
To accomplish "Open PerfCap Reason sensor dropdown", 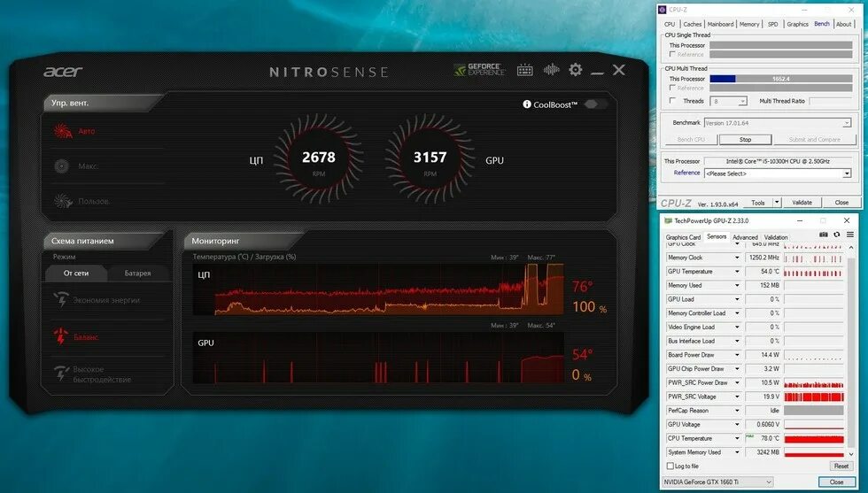I will (x=737, y=411).
